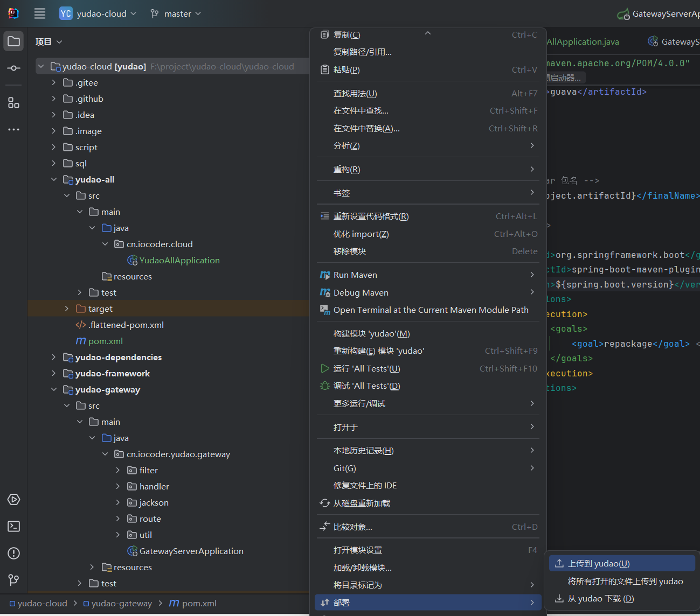
Task: Expand the .github folder
Action: (x=53, y=99)
